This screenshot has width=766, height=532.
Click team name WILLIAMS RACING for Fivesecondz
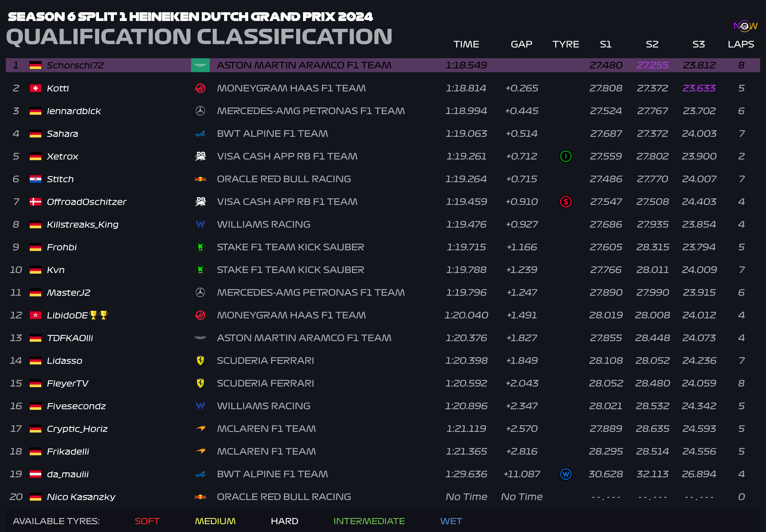tap(264, 406)
